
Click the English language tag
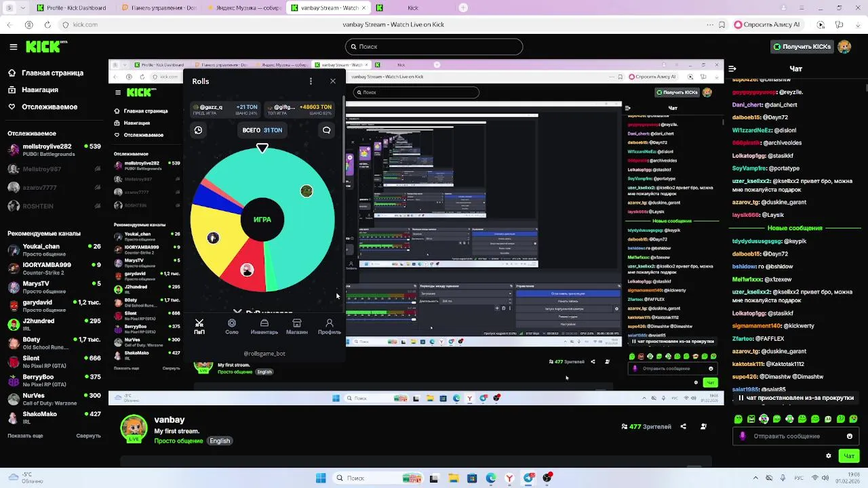click(220, 441)
